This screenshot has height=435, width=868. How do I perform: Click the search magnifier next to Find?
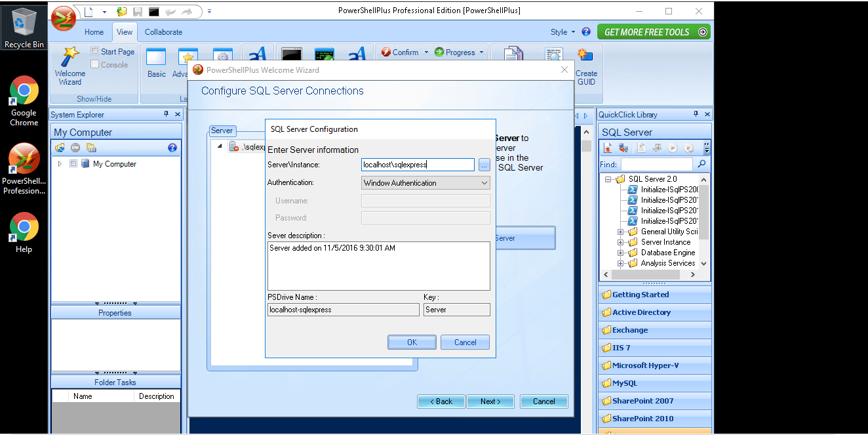click(x=701, y=164)
